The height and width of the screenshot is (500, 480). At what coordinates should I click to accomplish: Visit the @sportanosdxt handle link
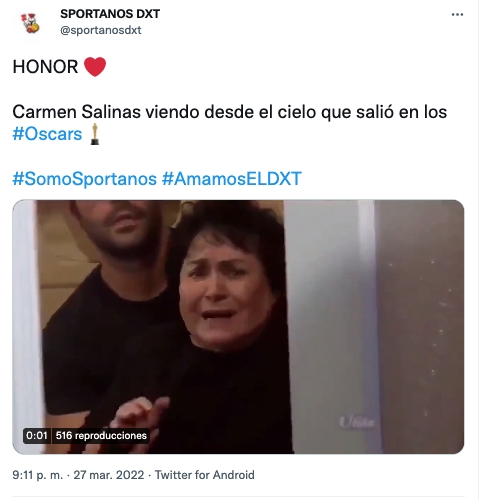click(x=101, y=30)
